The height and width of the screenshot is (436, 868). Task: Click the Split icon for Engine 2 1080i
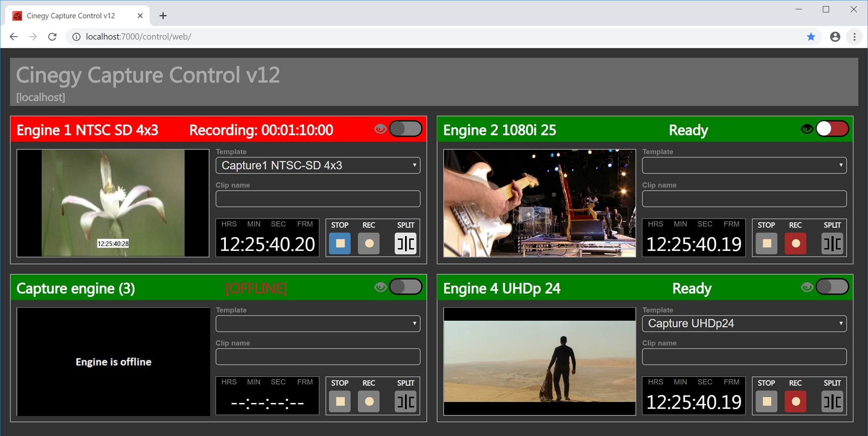(x=832, y=243)
